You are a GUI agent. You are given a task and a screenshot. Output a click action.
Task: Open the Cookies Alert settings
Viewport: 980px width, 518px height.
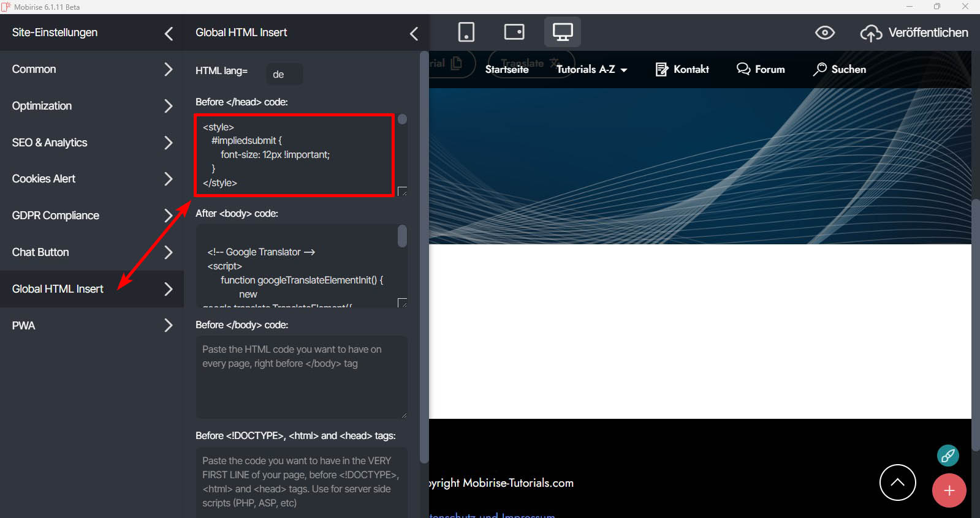92,179
